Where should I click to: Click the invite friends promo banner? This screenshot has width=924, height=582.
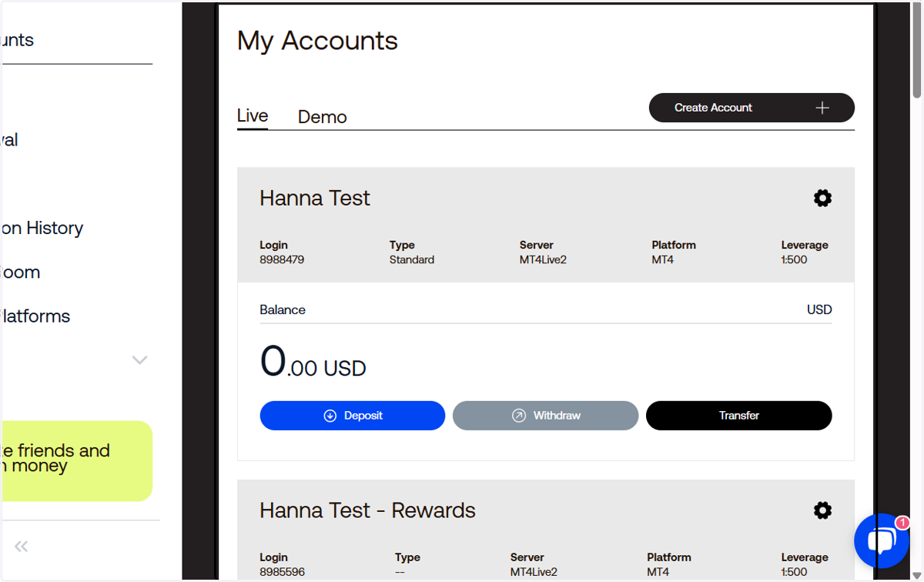click(x=76, y=461)
